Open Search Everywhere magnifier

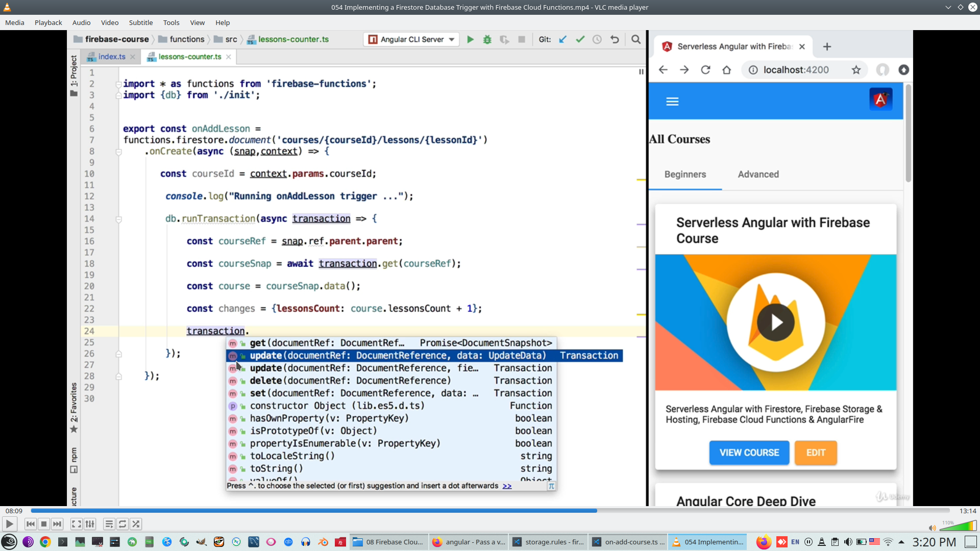[636, 39]
